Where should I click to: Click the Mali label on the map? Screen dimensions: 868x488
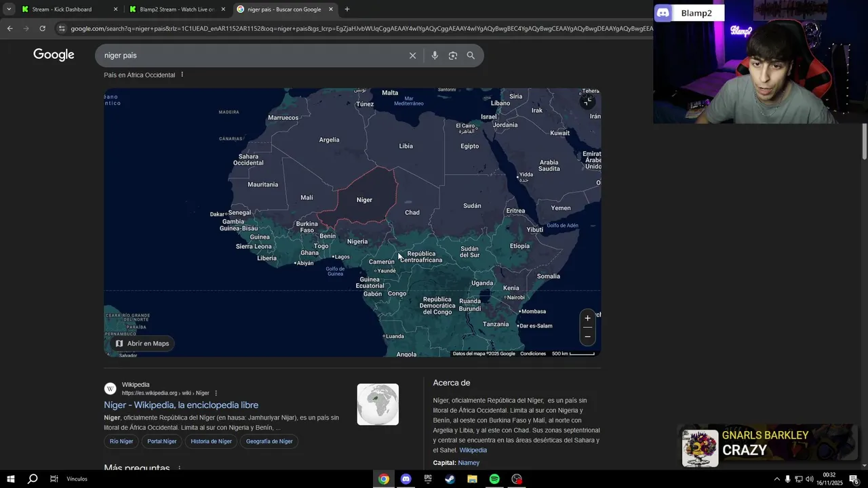point(307,198)
